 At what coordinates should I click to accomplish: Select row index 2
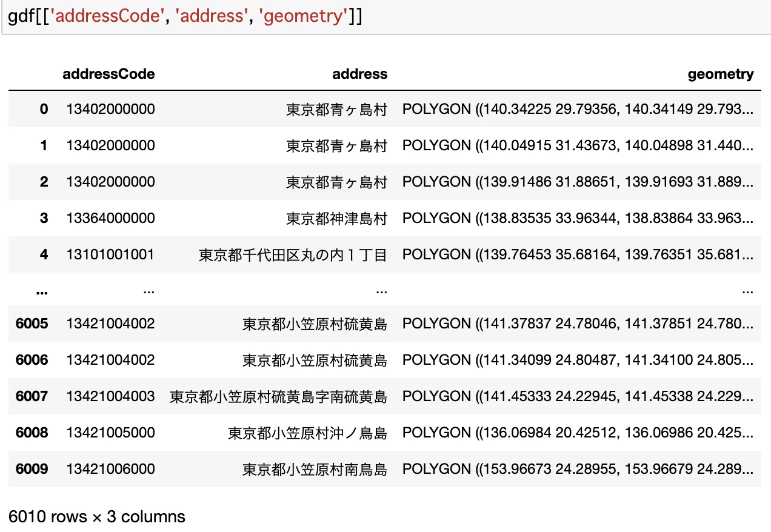[44, 182]
